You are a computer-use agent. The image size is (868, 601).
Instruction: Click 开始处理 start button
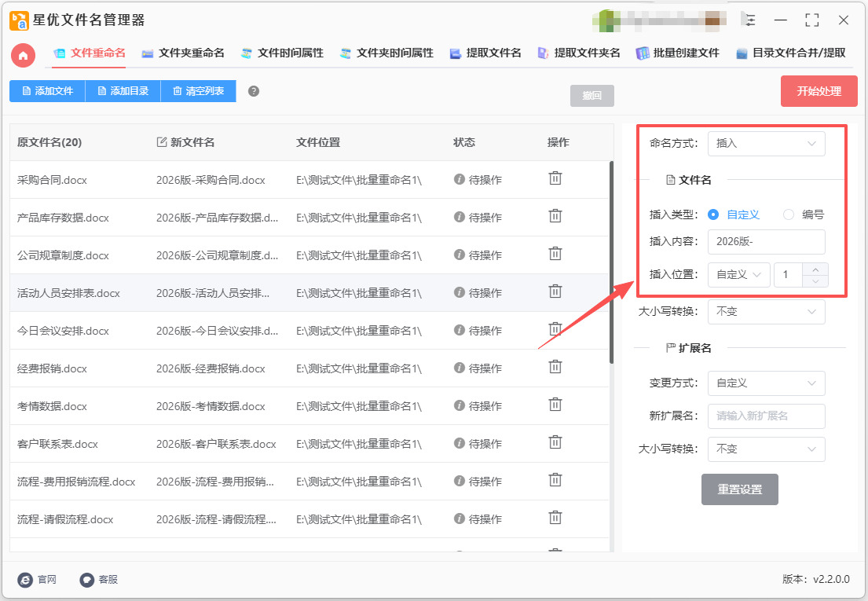[x=819, y=91]
